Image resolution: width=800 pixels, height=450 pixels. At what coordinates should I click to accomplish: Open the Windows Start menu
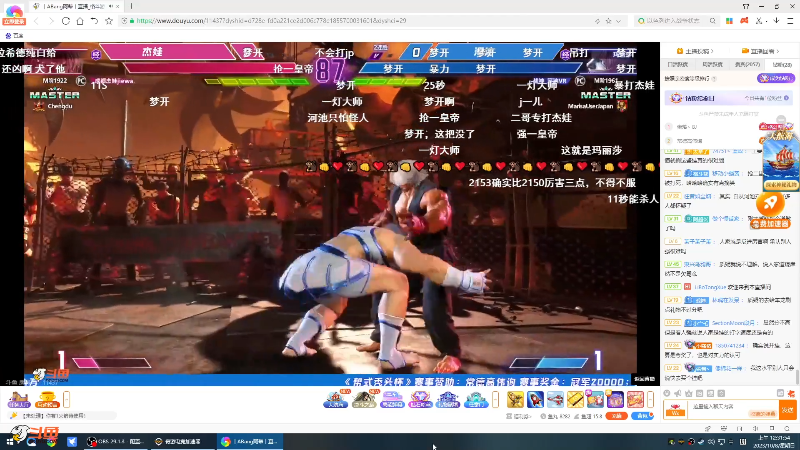point(10,442)
